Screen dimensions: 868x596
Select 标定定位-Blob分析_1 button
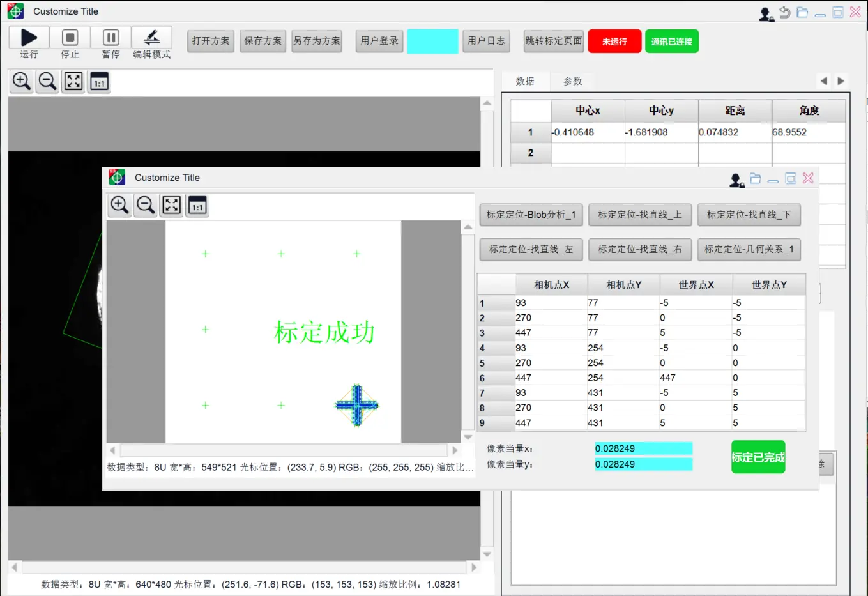[x=531, y=215]
